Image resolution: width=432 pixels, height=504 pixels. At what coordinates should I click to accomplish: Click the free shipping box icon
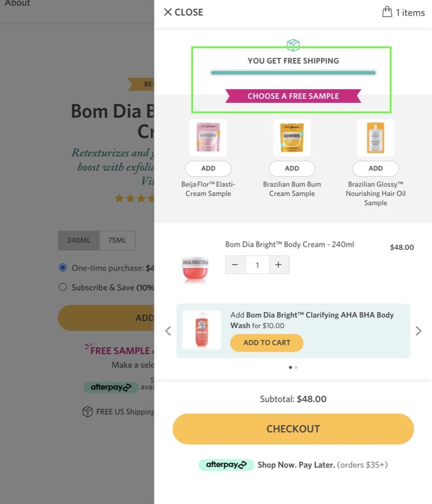point(293,45)
